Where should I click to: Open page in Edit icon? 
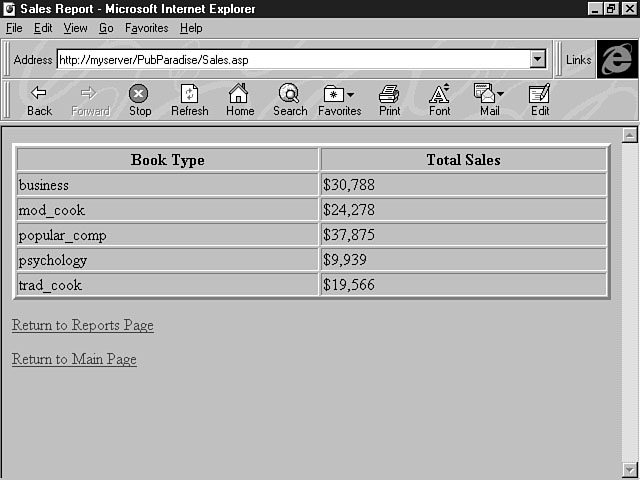tap(539, 99)
